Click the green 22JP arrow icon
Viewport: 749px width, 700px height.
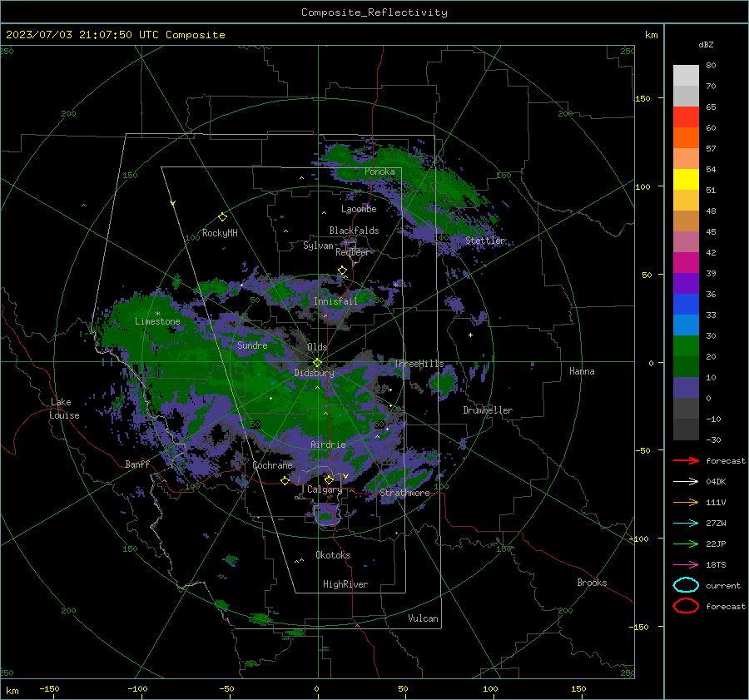click(686, 544)
